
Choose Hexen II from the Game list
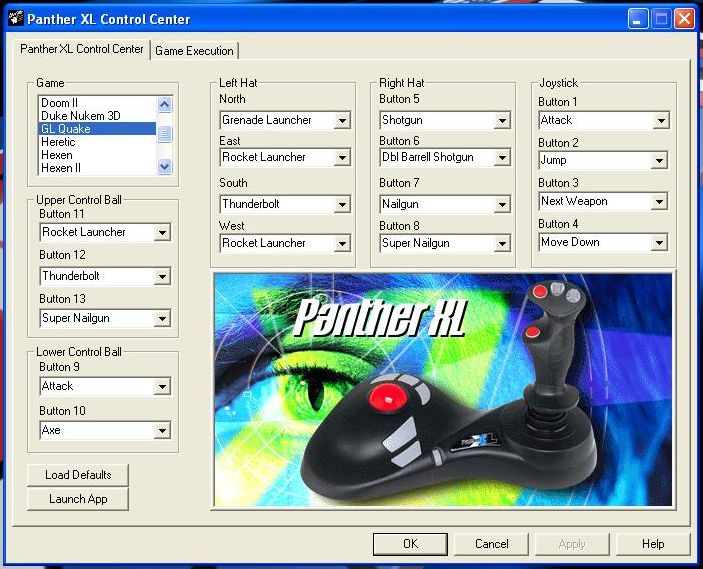coord(97,168)
